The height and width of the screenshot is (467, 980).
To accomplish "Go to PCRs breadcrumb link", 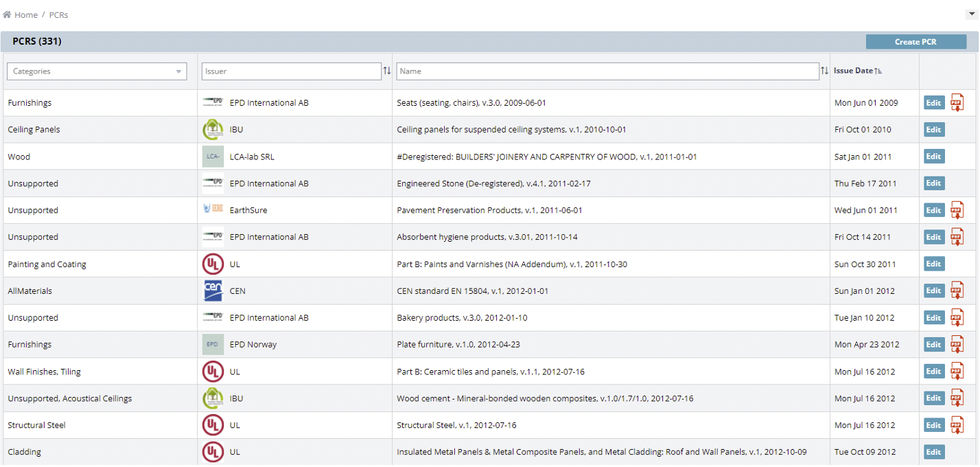I will pyautogui.click(x=58, y=14).
